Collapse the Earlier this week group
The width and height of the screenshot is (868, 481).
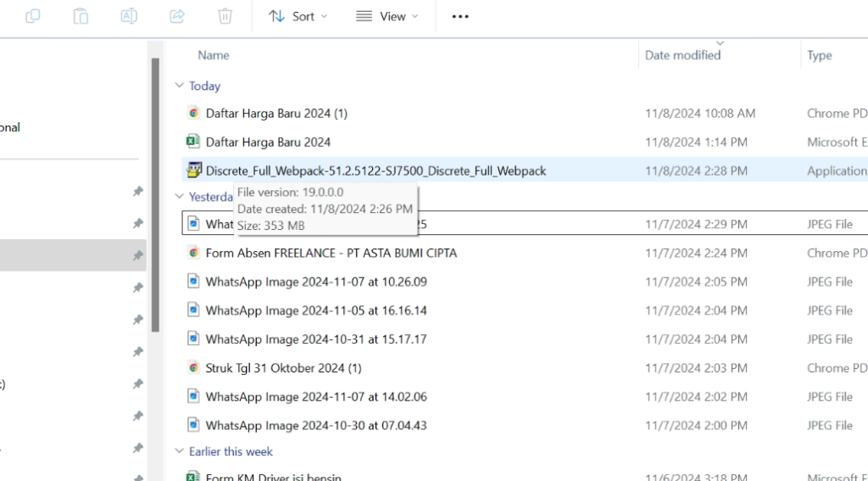[179, 451]
